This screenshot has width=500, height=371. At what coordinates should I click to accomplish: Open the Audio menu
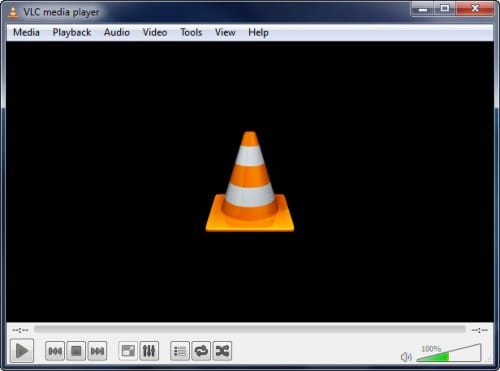point(117,32)
